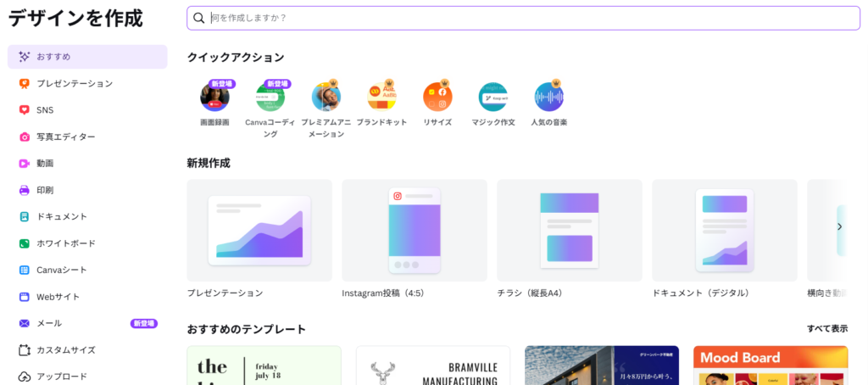The image size is (868, 385).
Task: Click the アップロード cloud icon
Action: tap(24, 377)
